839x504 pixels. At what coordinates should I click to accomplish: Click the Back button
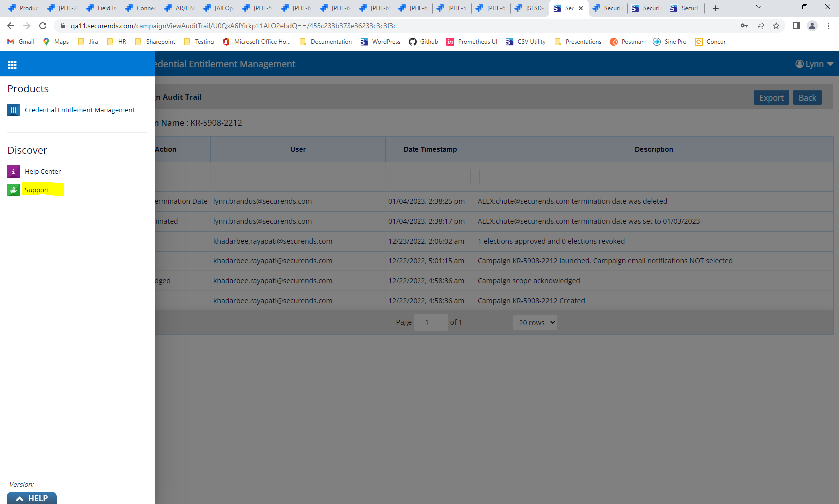pos(807,97)
